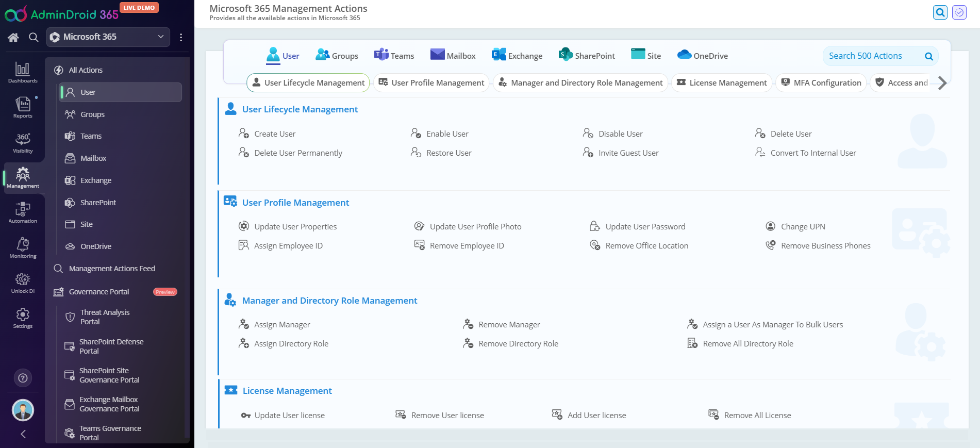Click the help question mark icon
Image resolution: width=980 pixels, height=448 pixels.
[23, 378]
